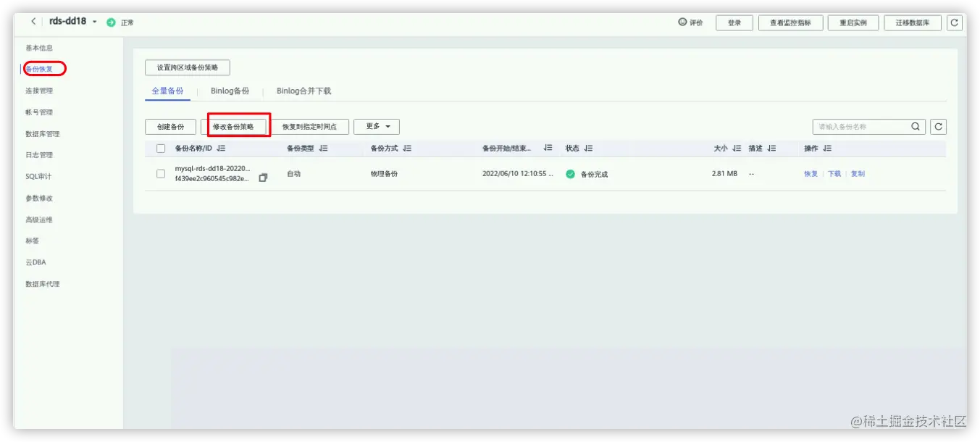This screenshot has width=980, height=442.
Task: Sort by 备份开始/结束 time column icon
Action: point(548,149)
